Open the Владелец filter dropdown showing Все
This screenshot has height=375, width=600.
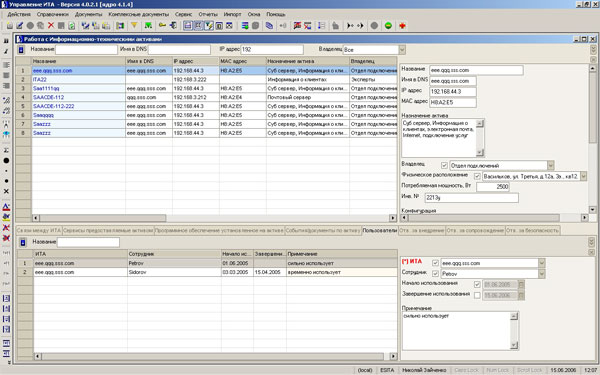pyautogui.click(x=402, y=50)
